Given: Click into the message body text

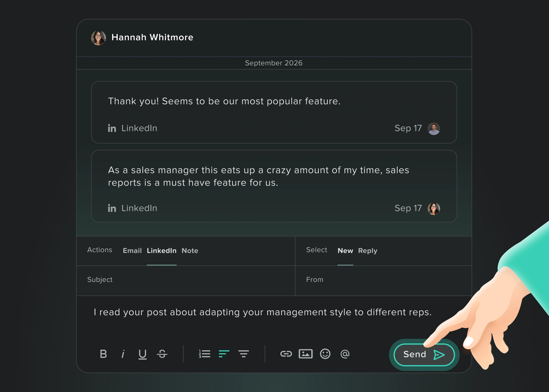Looking at the screenshot, I should coord(262,312).
